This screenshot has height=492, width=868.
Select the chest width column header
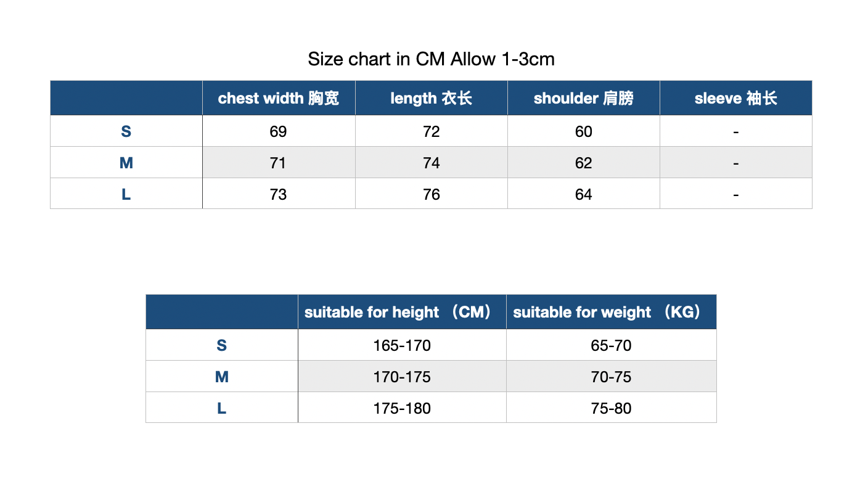279,98
